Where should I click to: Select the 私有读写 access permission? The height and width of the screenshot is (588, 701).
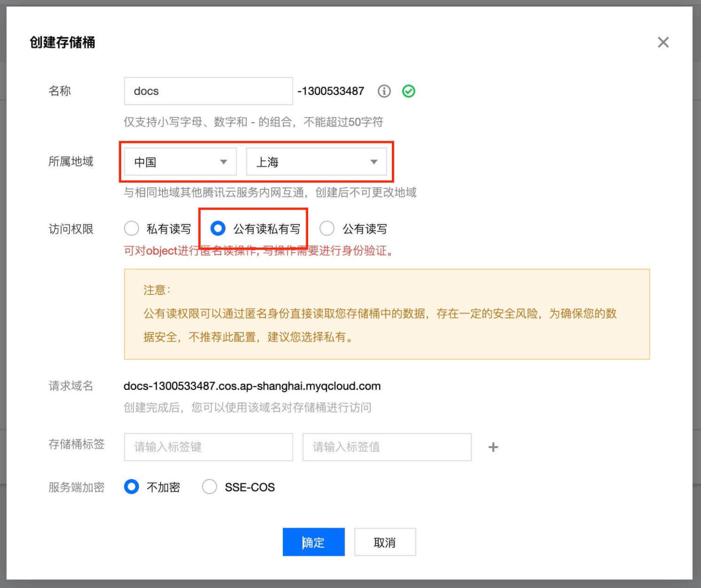[x=131, y=228]
